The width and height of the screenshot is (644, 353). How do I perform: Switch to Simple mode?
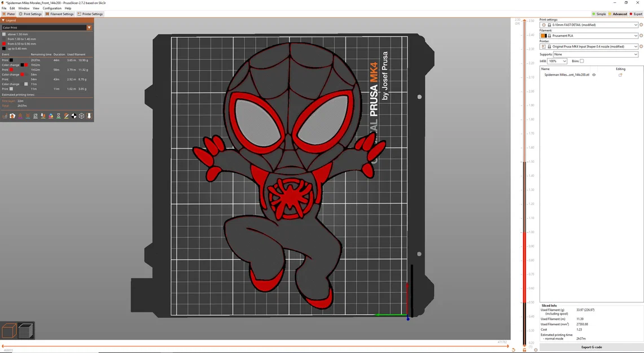click(x=599, y=14)
